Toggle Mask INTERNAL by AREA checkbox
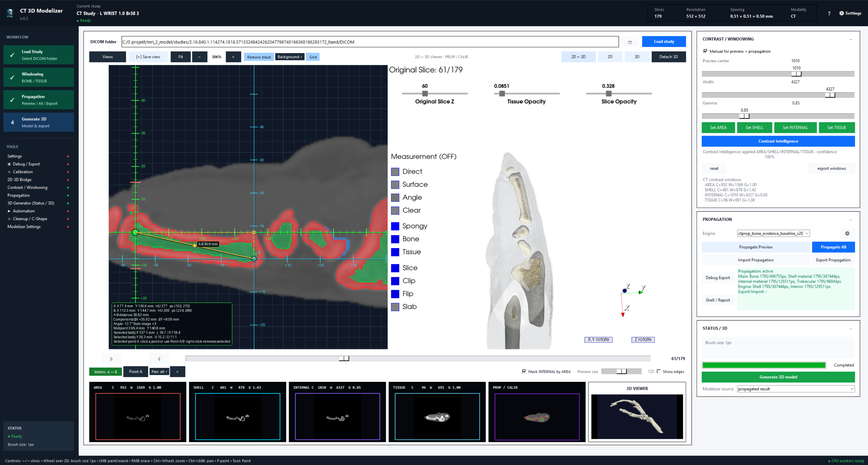This screenshot has width=868, height=465. tap(524, 371)
